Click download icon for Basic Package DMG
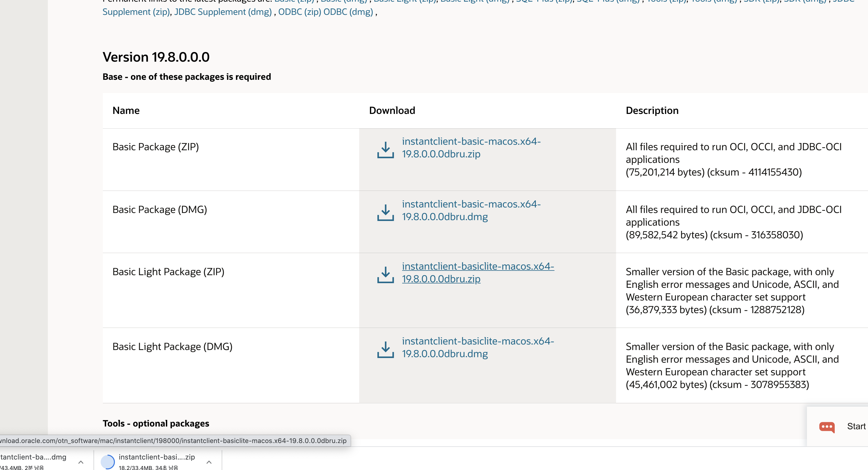Image resolution: width=868 pixels, height=470 pixels. (386, 212)
